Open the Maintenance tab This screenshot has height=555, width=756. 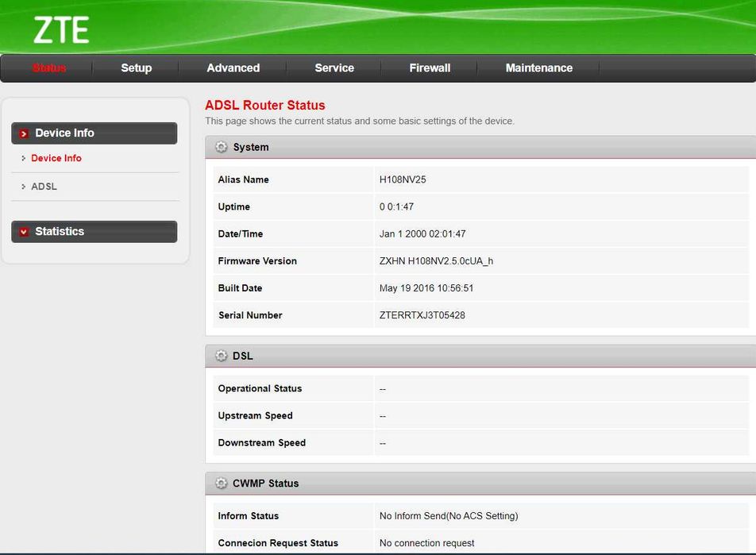click(x=539, y=68)
